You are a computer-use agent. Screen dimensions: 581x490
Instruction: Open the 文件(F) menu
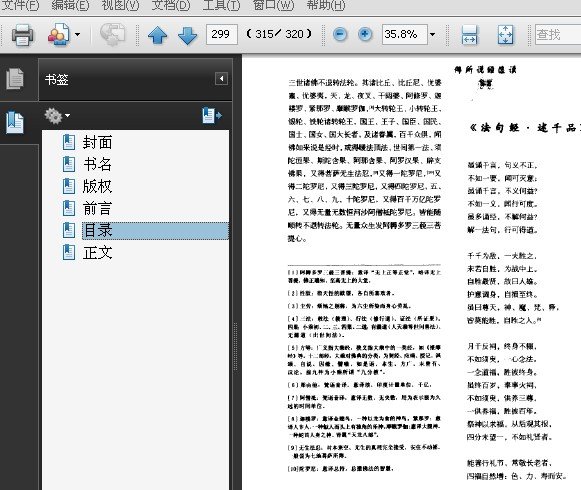tap(20, 5)
